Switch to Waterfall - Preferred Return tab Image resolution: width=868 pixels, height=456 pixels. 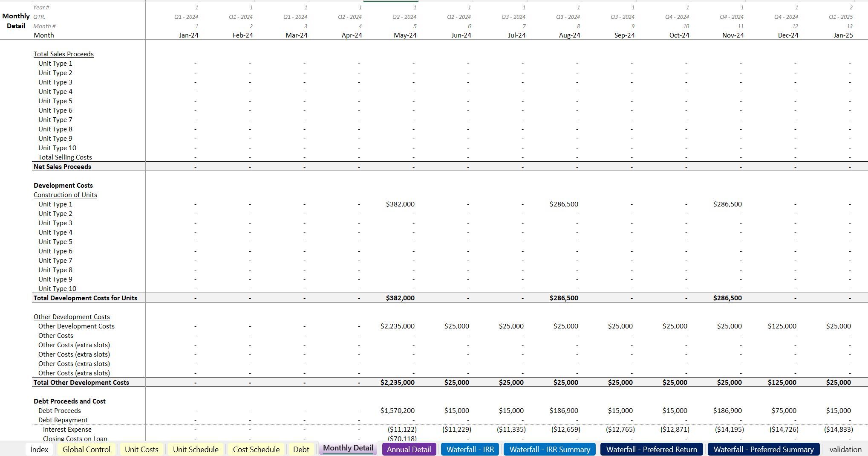pyautogui.click(x=652, y=449)
